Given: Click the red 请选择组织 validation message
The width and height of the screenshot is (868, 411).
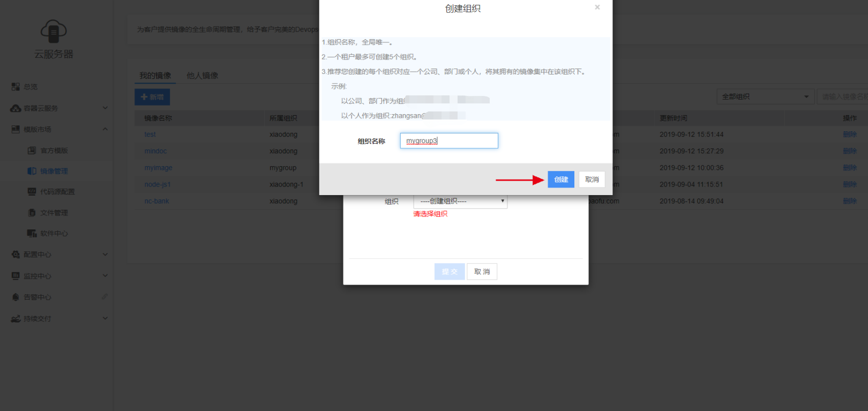Looking at the screenshot, I should coord(430,214).
